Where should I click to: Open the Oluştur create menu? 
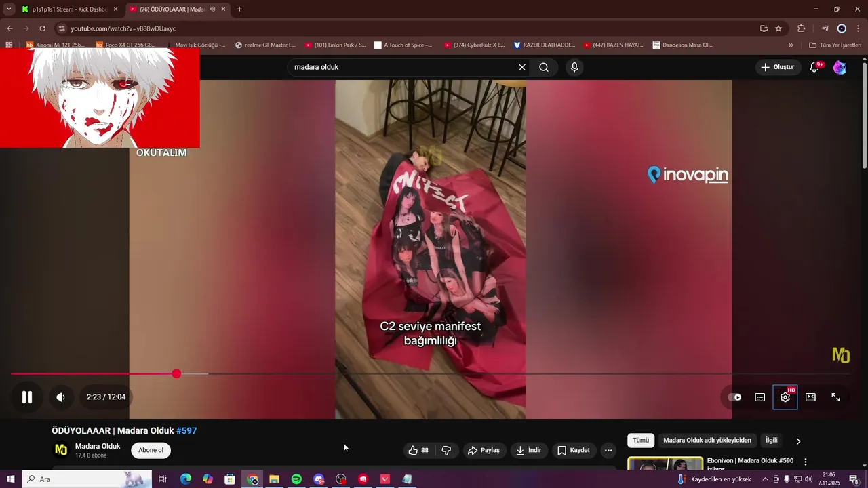pyautogui.click(x=777, y=67)
